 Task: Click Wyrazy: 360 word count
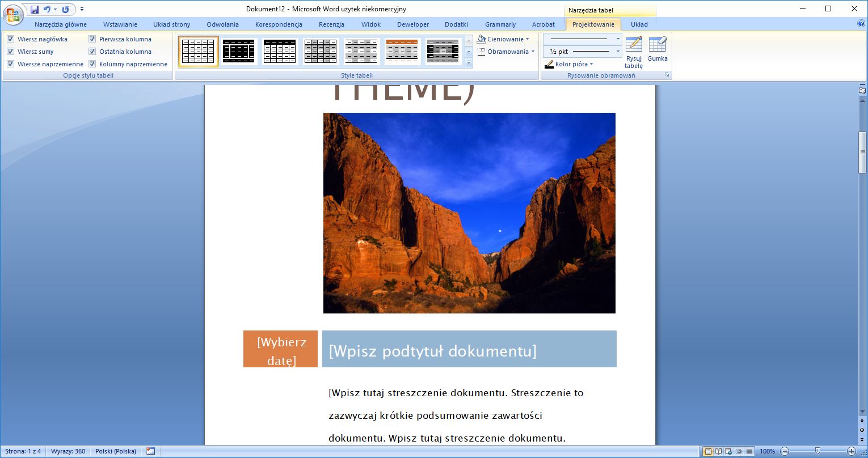68,451
